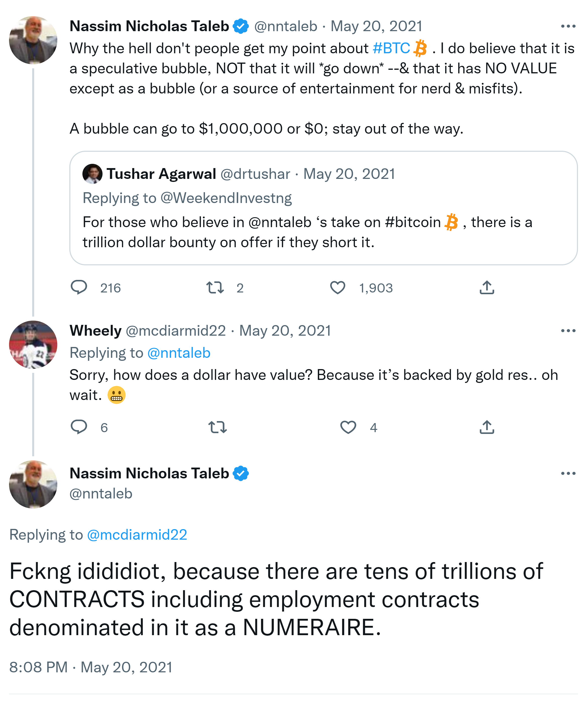588x704 pixels.
Task: View Tushar Agarwal's small avatar
Action: (x=92, y=174)
